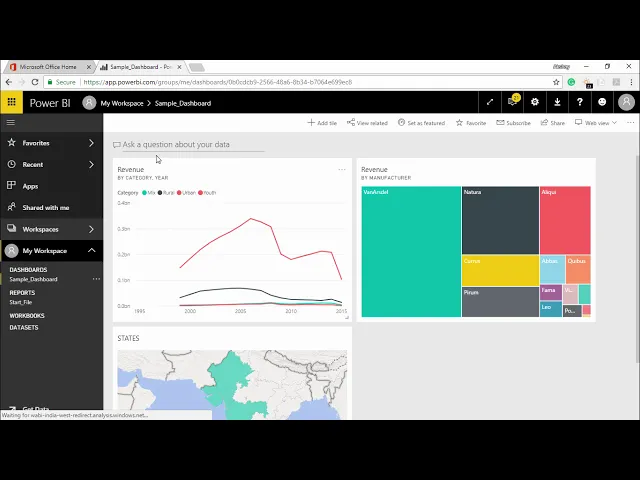640x480 pixels.
Task: Click the Abbas treemap block
Action: [x=552, y=269]
